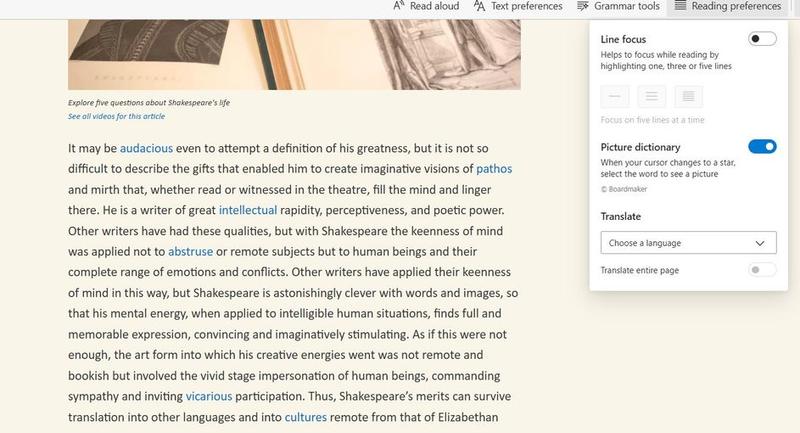Select one-line focus icon
The height and width of the screenshot is (433, 800).
click(615, 96)
